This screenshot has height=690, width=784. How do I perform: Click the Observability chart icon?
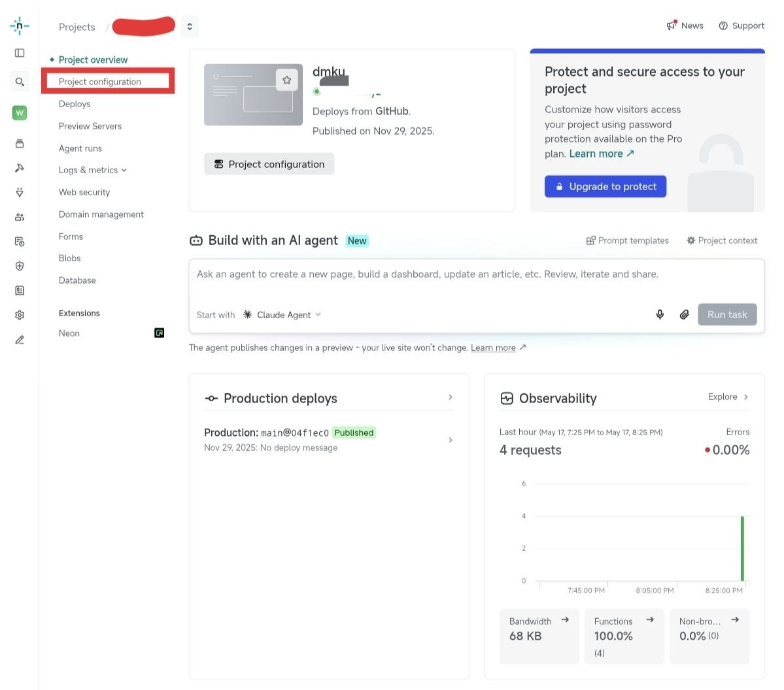507,398
